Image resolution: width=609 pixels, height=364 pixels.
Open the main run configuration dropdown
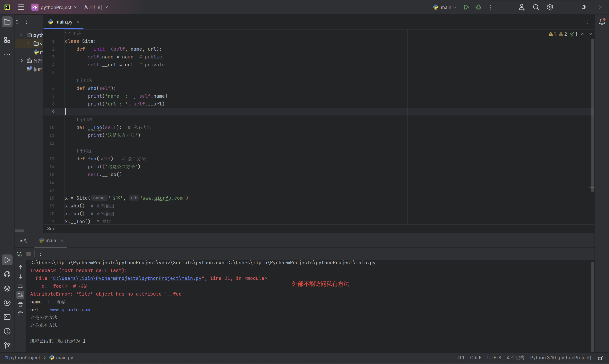[445, 7]
